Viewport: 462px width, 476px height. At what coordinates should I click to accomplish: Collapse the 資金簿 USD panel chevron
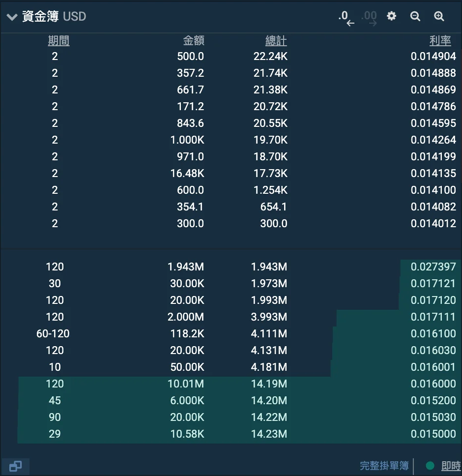click(x=12, y=17)
